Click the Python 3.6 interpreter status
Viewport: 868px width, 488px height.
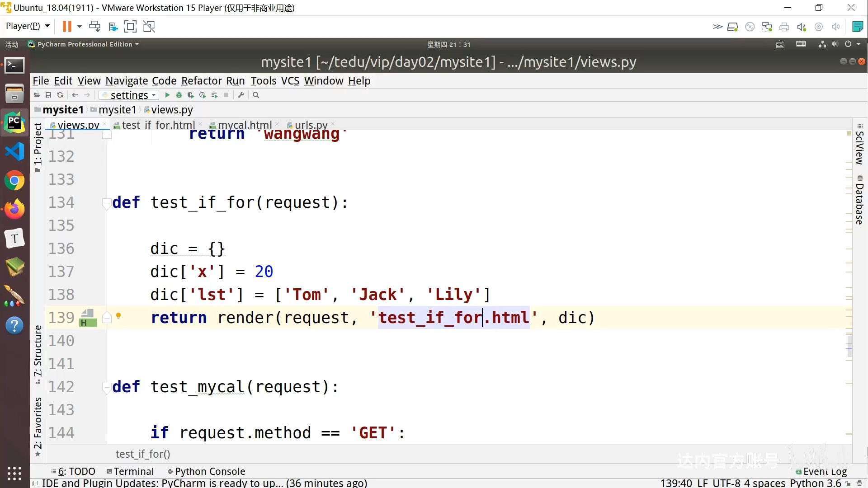coord(816,483)
